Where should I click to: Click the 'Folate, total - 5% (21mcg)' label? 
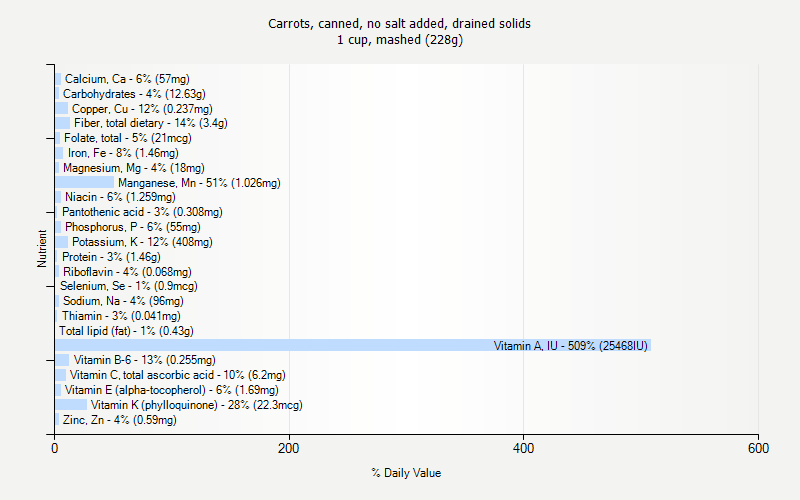(128, 138)
